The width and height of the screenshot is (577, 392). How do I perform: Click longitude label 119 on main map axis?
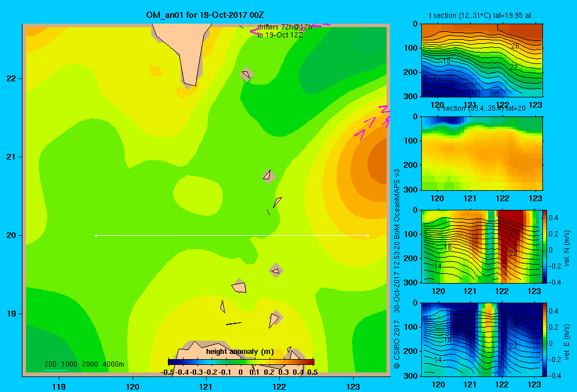59,386
